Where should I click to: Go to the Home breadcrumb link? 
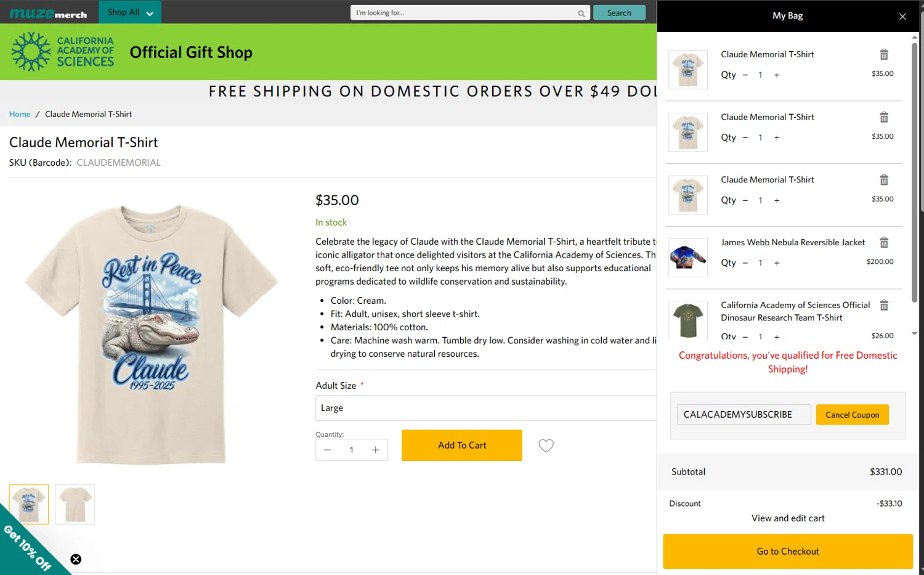click(20, 114)
